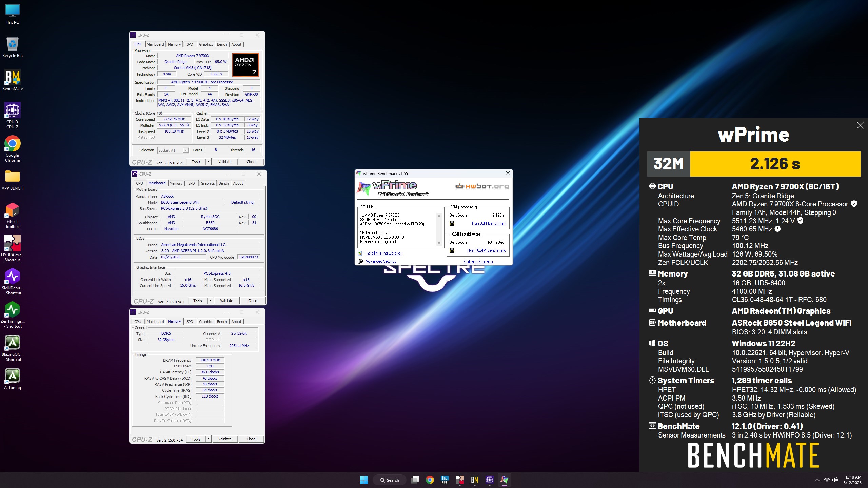Switch to Mainboard tab in top CPU-Z window
The height and width of the screenshot is (488, 868).
155,44
